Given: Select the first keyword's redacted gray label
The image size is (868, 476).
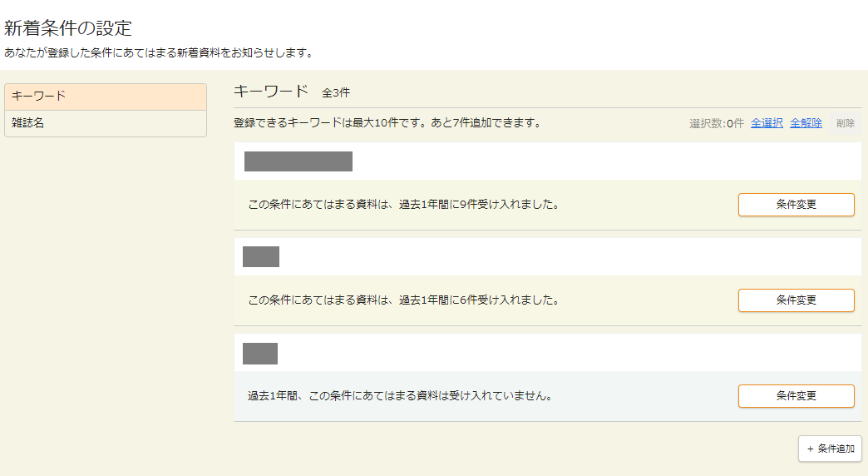Looking at the screenshot, I should 298,161.
